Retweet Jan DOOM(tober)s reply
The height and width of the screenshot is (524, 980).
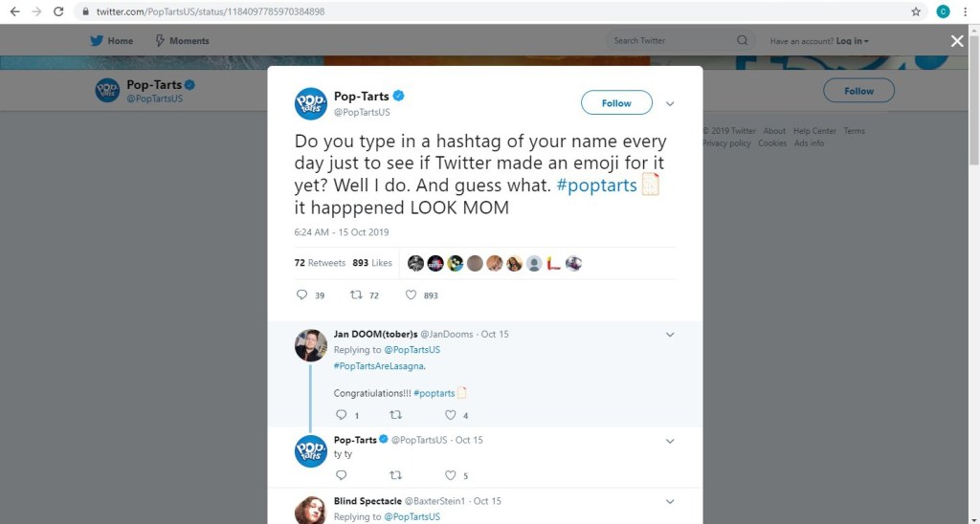(x=395, y=415)
